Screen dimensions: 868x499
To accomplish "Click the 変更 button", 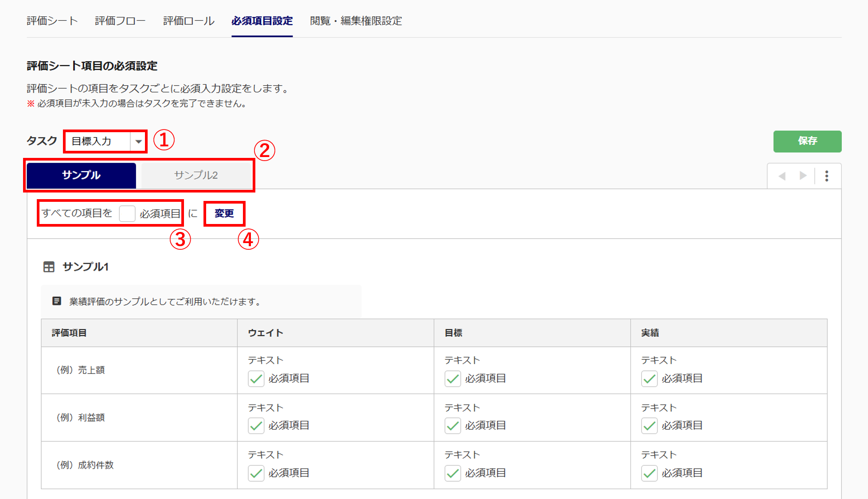I will pos(224,213).
